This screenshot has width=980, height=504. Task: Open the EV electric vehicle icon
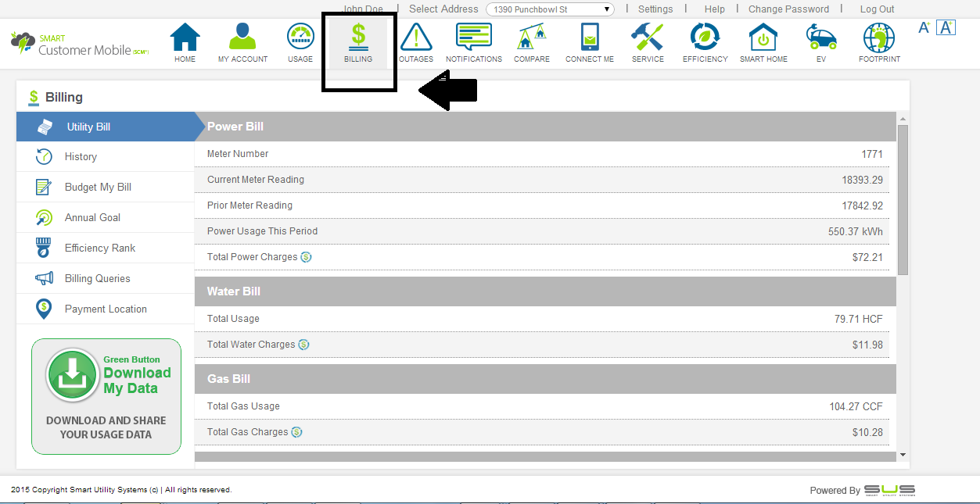coord(821,42)
